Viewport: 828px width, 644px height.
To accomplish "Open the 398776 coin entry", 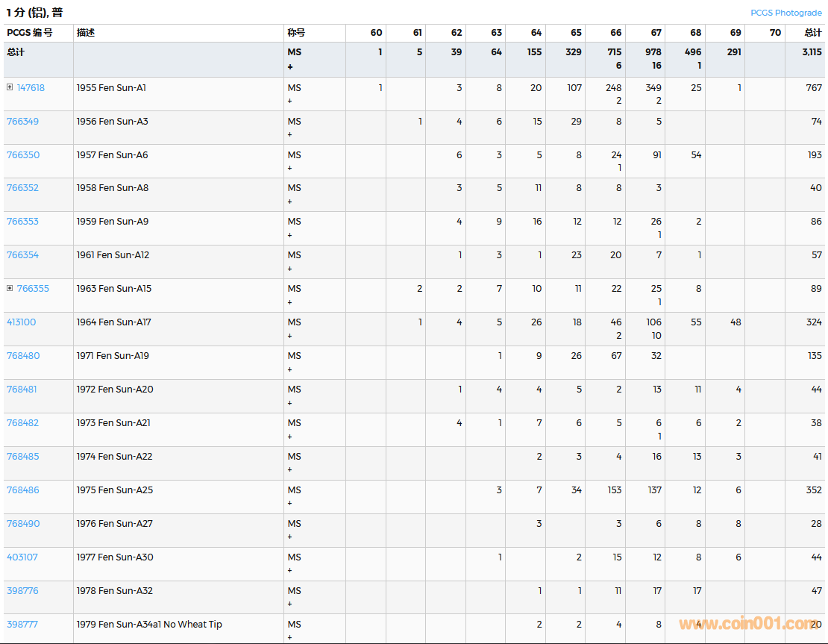I will click(x=22, y=591).
